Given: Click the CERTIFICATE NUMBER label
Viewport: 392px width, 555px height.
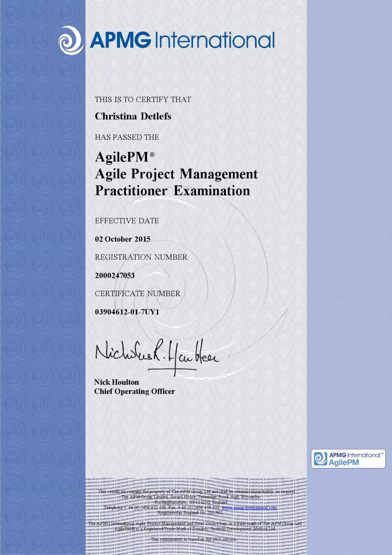Looking at the screenshot, I should (137, 293).
